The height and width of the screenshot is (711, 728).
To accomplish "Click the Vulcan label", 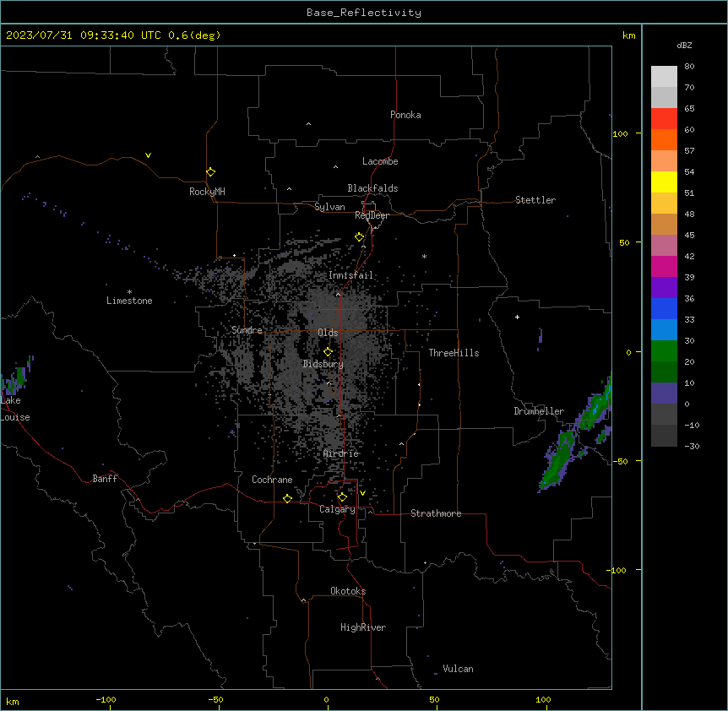I will pos(459,669).
